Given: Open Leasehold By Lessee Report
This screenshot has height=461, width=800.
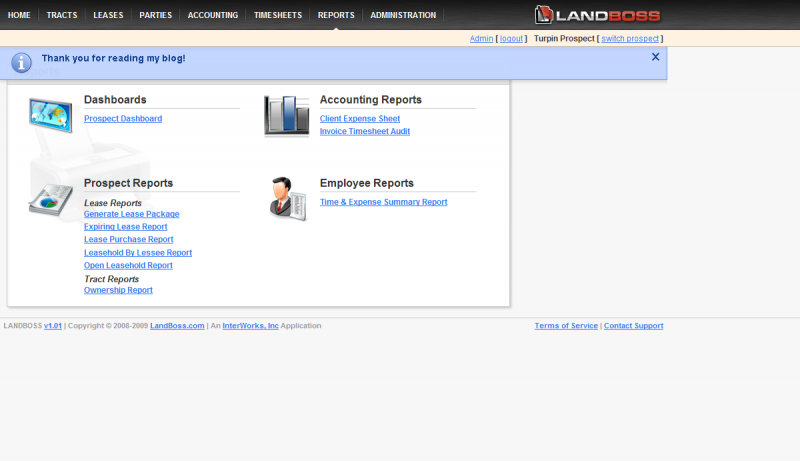Looking at the screenshot, I should (138, 252).
